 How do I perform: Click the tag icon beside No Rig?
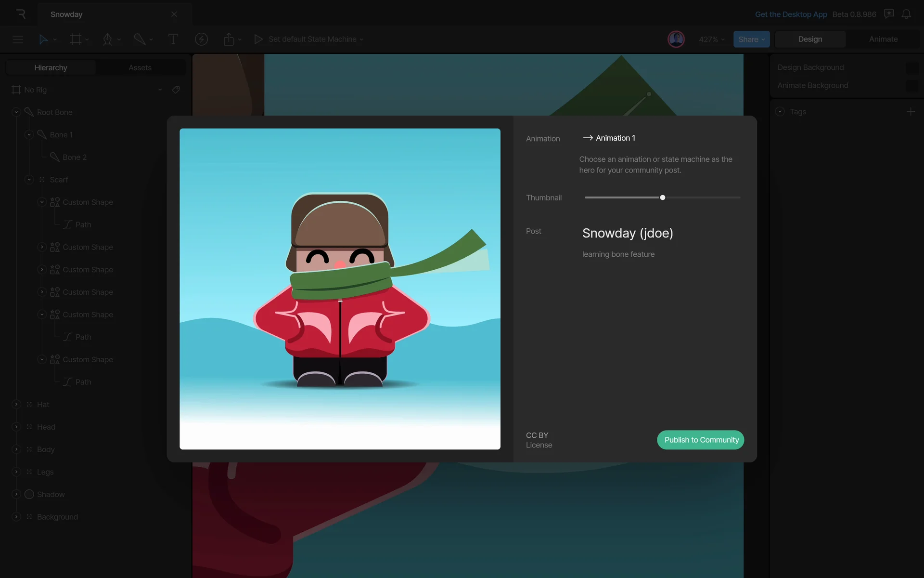pyautogui.click(x=176, y=90)
